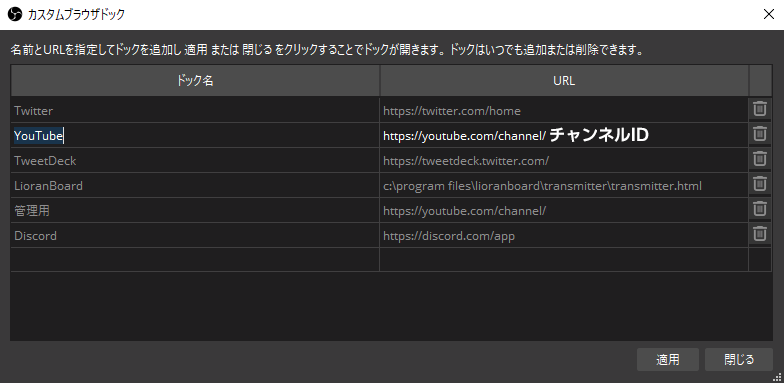The height and width of the screenshot is (383, 784).
Task: Click the 適用 apply button
Action: (668, 360)
